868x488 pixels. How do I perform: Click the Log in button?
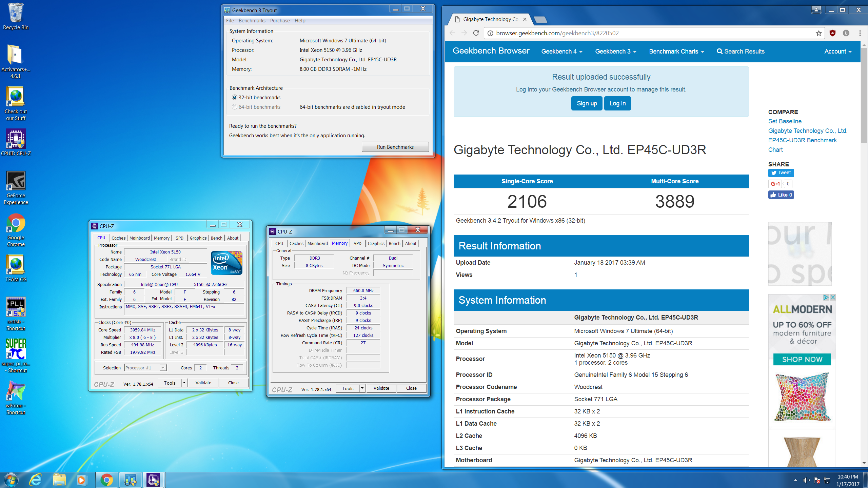click(x=617, y=103)
